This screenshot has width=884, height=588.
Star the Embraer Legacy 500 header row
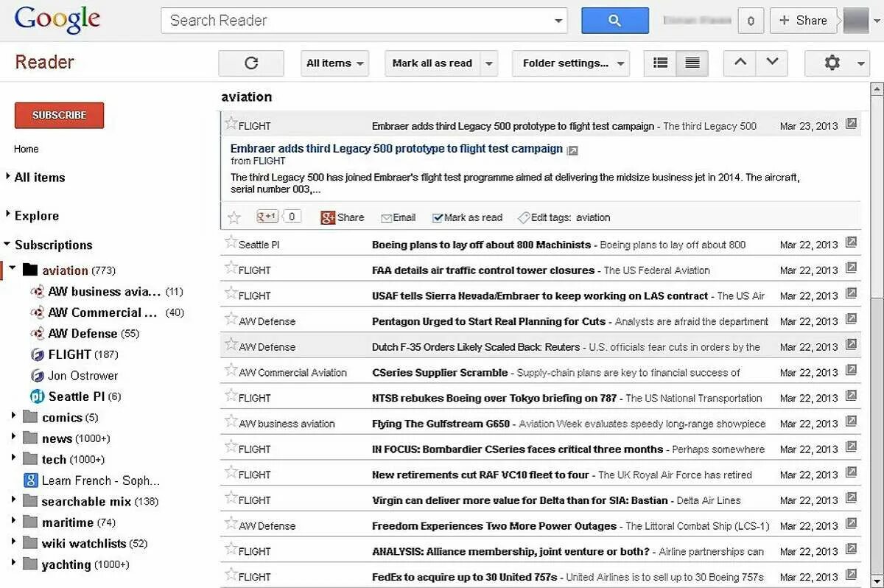click(231, 124)
